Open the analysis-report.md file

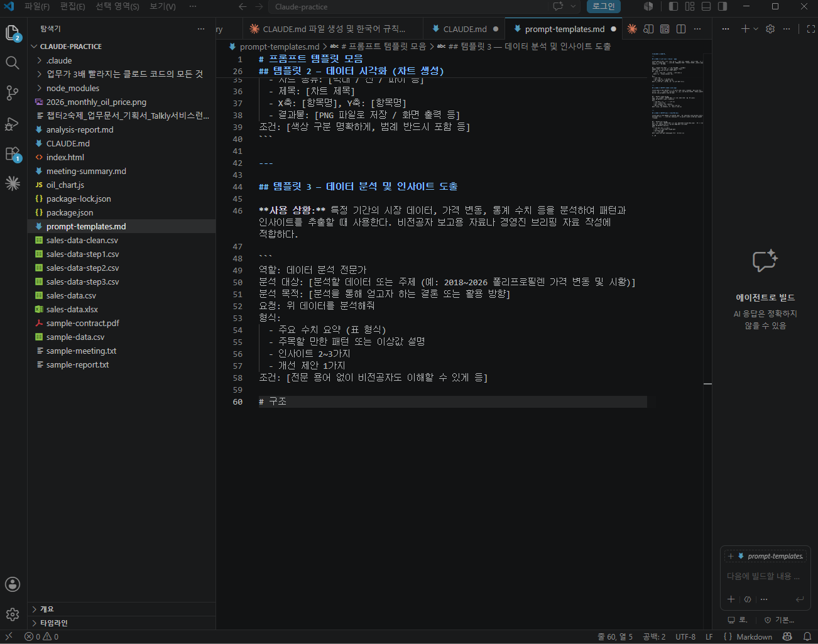tap(121, 129)
